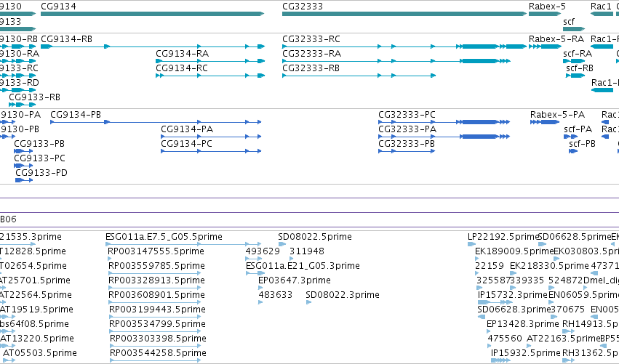Click the 493629 EST label
619x364 pixels.
[263, 251]
